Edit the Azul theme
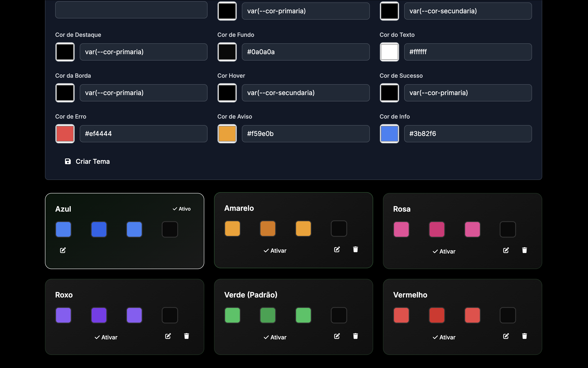Image resolution: width=588 pixels, height=368 pixels. coord(63,250)
